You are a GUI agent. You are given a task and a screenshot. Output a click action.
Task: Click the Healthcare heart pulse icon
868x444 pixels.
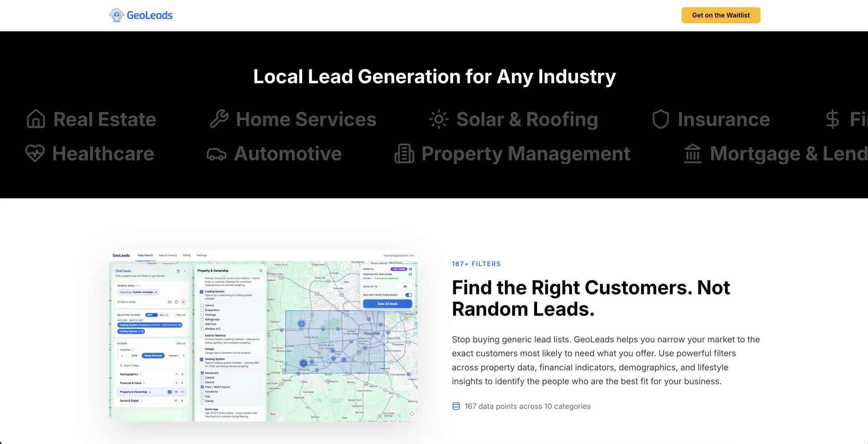(35, 154)
